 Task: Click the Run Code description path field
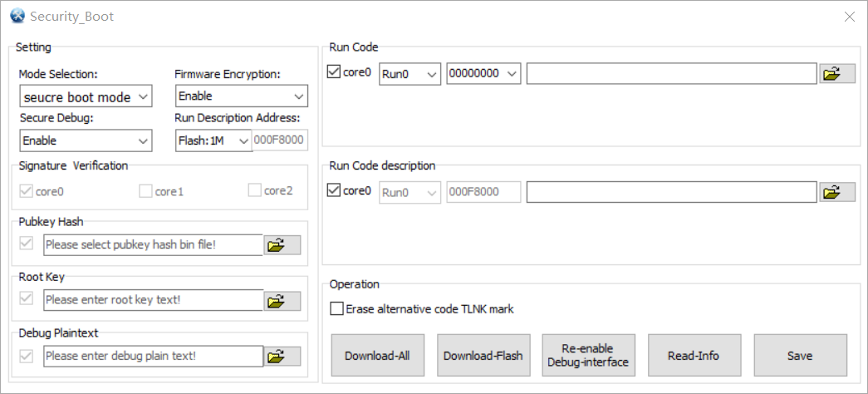(671, 192)
